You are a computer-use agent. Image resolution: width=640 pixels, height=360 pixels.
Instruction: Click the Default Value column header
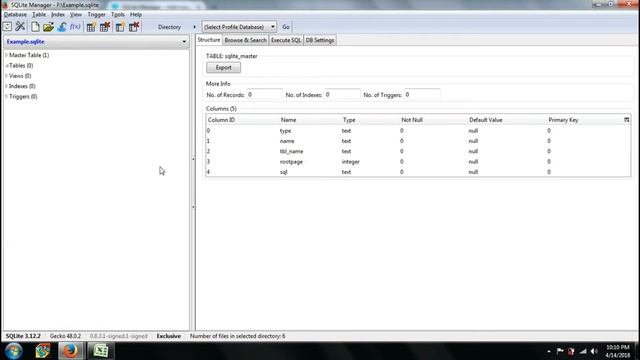pyautogui.click(x=507, y=120)
